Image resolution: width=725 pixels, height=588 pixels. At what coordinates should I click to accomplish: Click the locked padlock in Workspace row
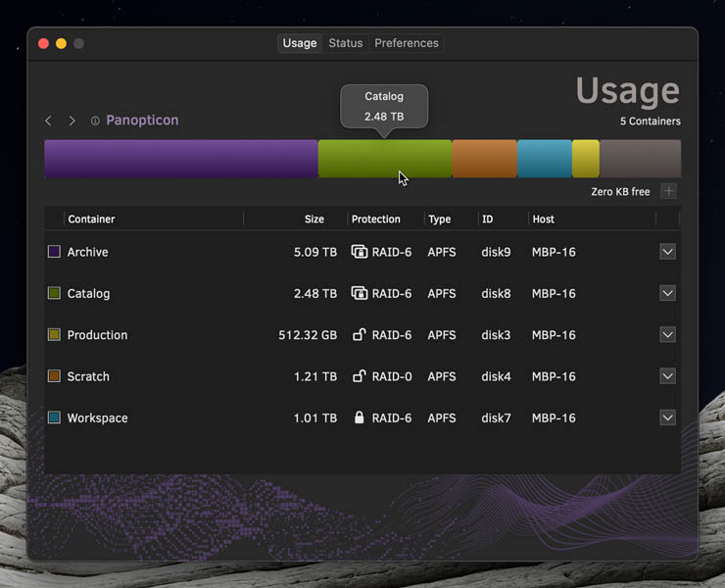point(359,417)
